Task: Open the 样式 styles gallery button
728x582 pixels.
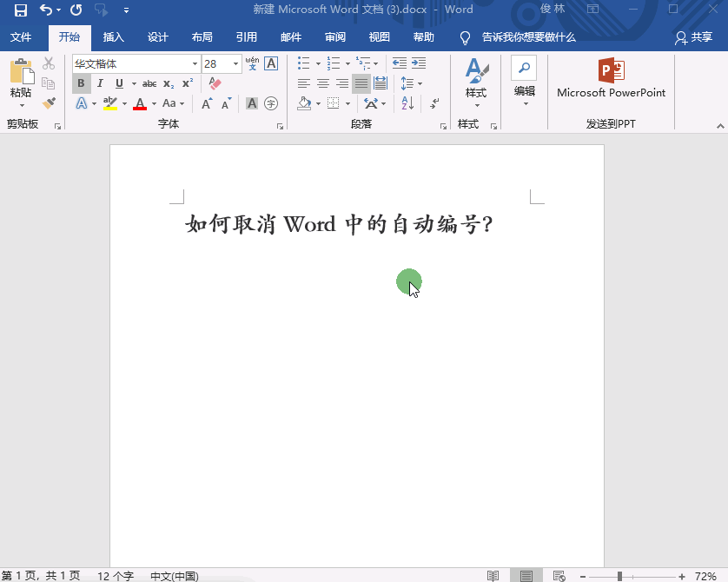Action: click(x=476, y=83)
